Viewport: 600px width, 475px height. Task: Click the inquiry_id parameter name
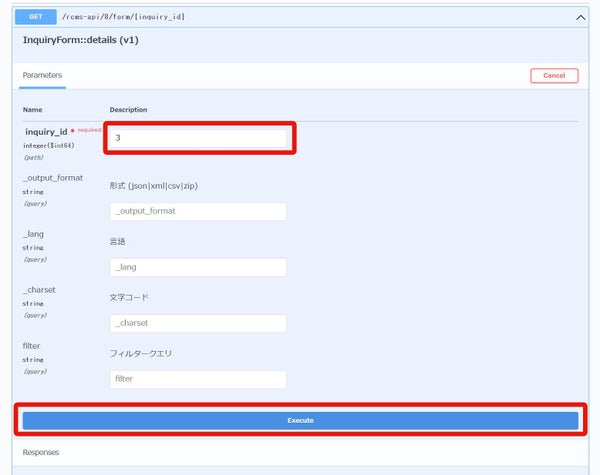46,132
